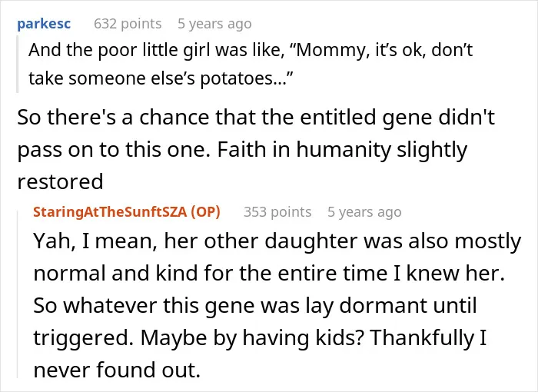The height and width of the screenshot is (392, 538).
Task: Click the (OP) tag beside the username
Action: click(x=205, y=212)
